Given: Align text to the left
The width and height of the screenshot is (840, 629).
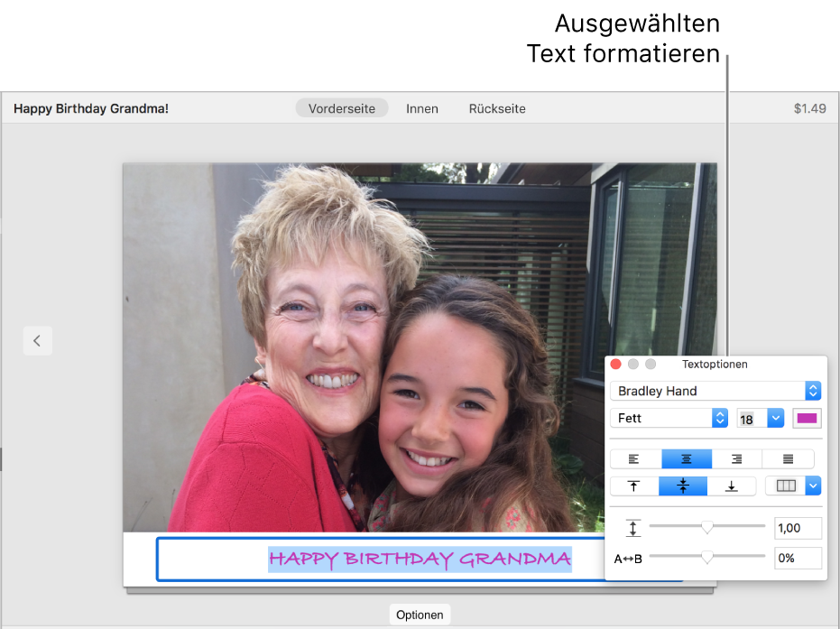Looking at the screenshot, I should 635,459.
